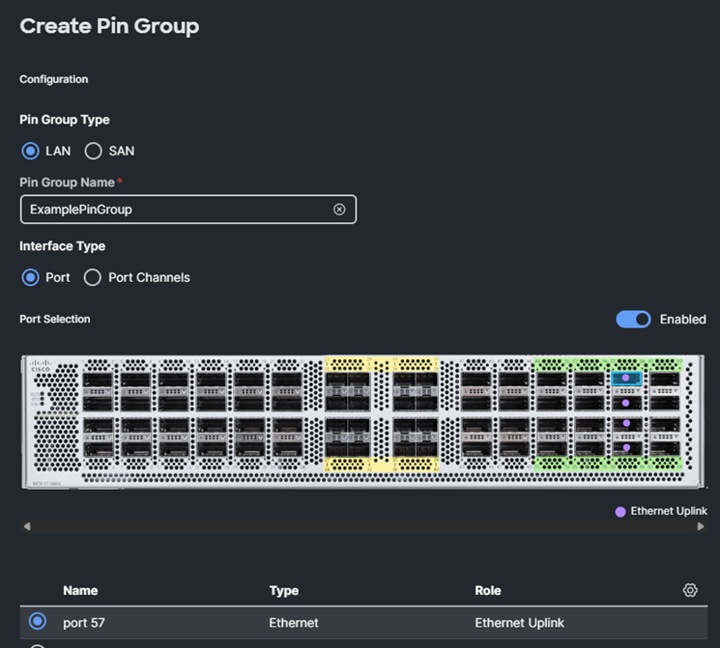
Task: Click the highlighted uplink port on chassis
Action: click(626, 379)
